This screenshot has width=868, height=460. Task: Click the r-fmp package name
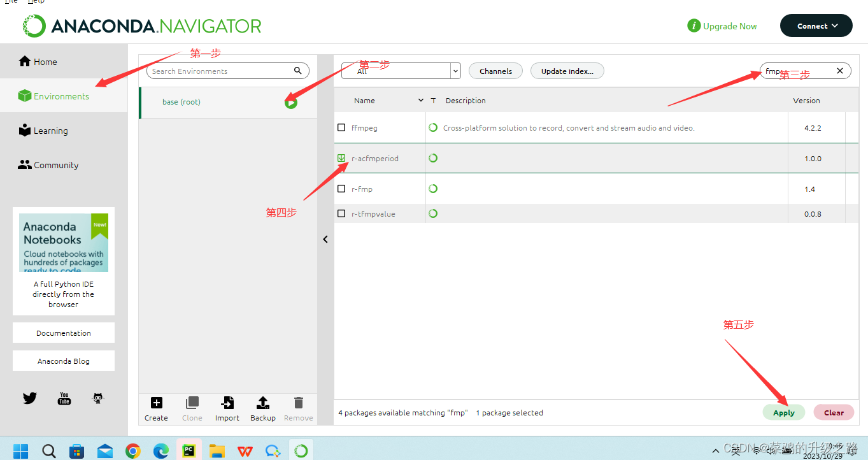[362, 189]
